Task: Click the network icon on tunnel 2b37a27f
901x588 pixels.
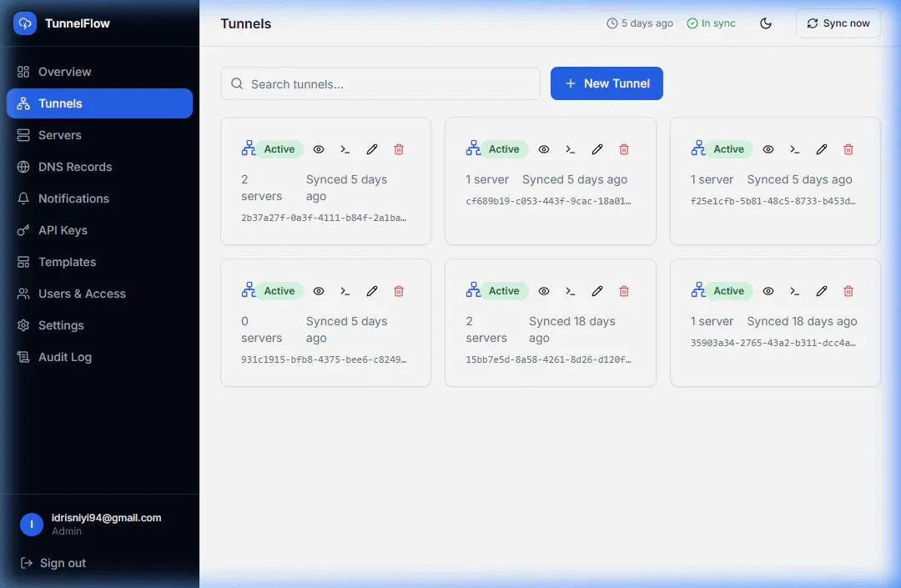Action: (x=249, y=148)
